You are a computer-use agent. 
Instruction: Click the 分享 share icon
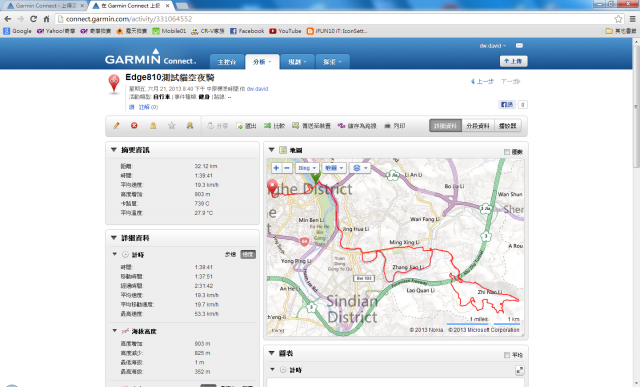click(x=211, y=126)
